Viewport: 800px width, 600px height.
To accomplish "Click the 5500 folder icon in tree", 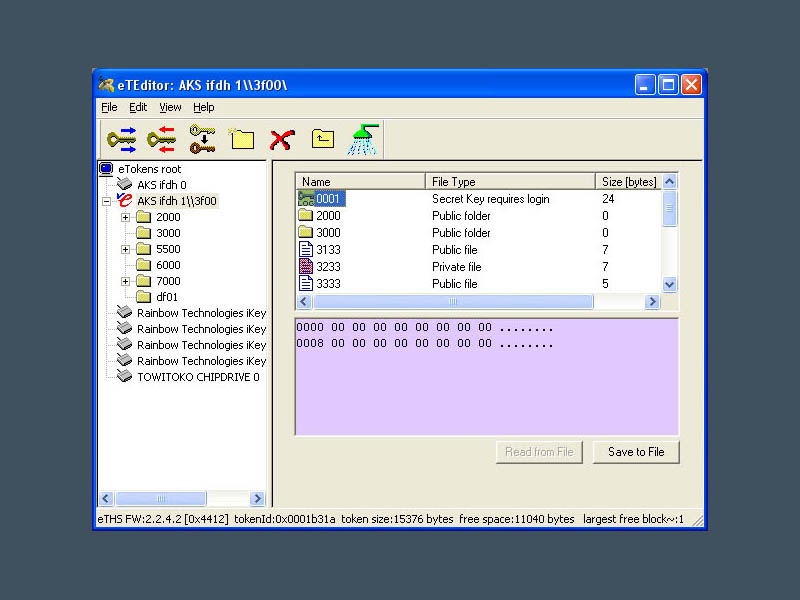I will pyautogui.click(x=144, y=249).
